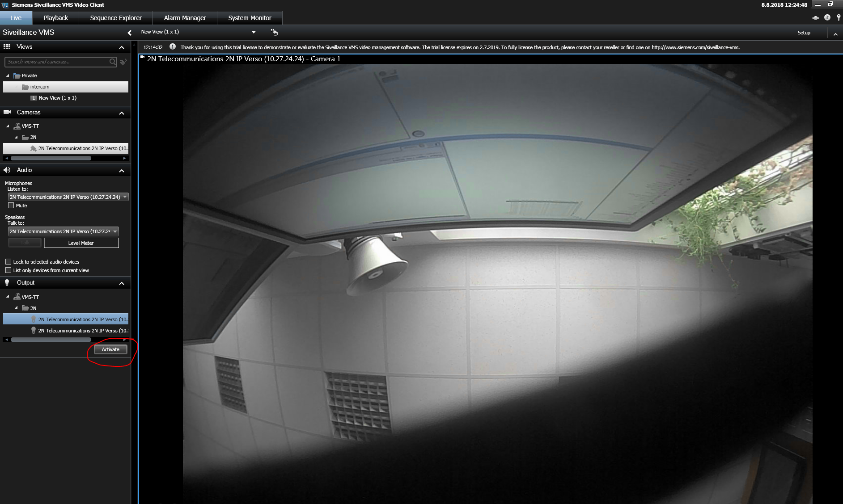
Task: Click the reload view icon next to view selector
Action: (x=275, y=32)
